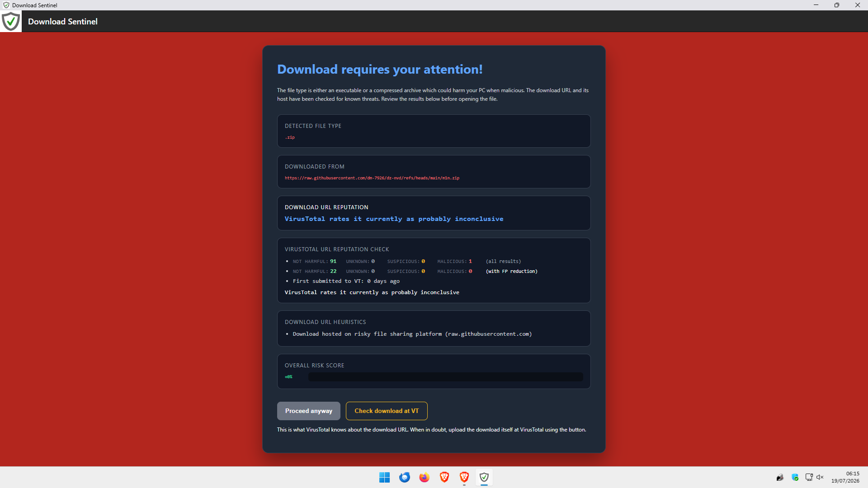
Task: Close the Download Sentinel window
Action: [x=858, y=5]
